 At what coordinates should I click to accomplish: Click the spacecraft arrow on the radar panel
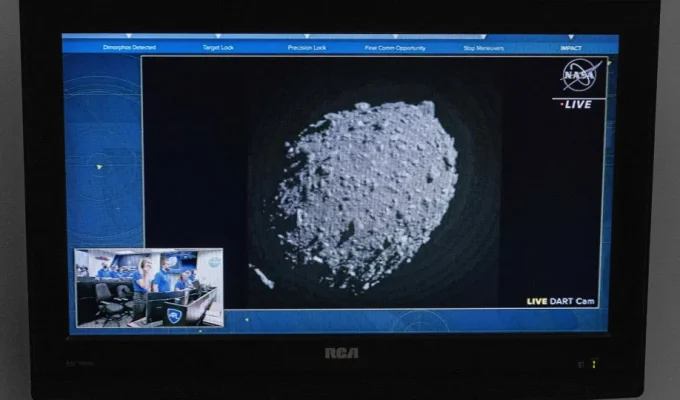[99, 167]
